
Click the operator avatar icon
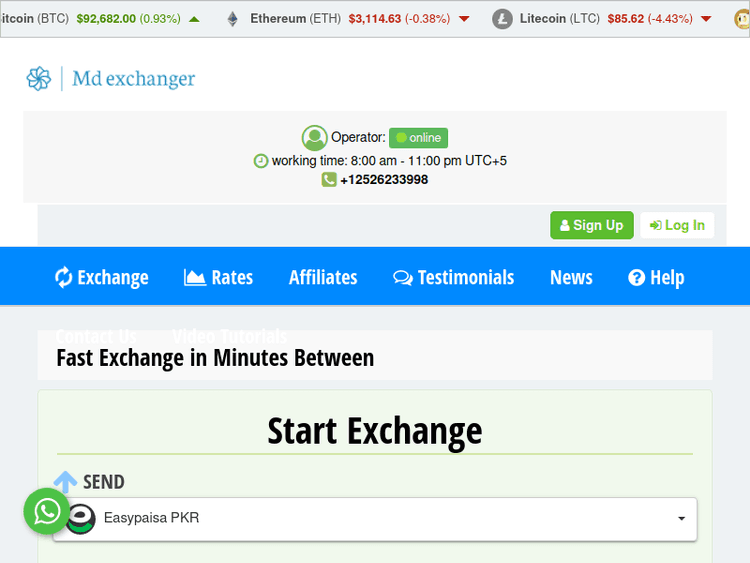tap(314, 138)
